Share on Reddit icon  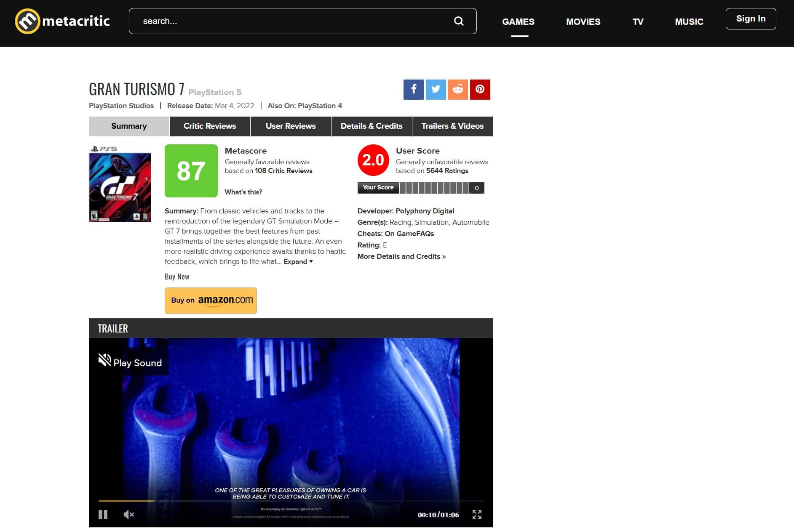458,89
